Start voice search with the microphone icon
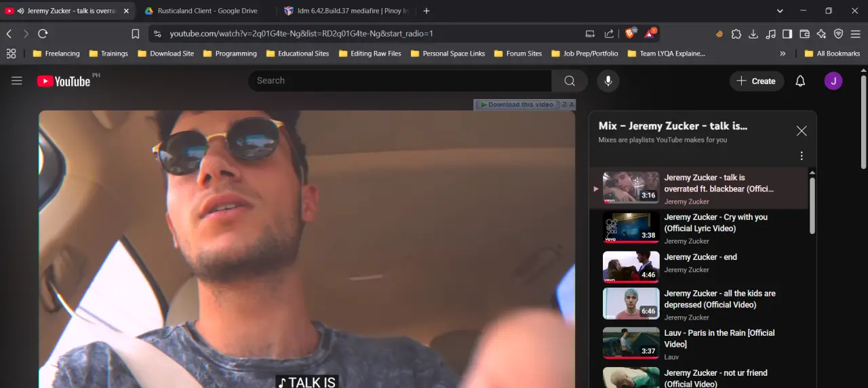 tap(608, 81)
